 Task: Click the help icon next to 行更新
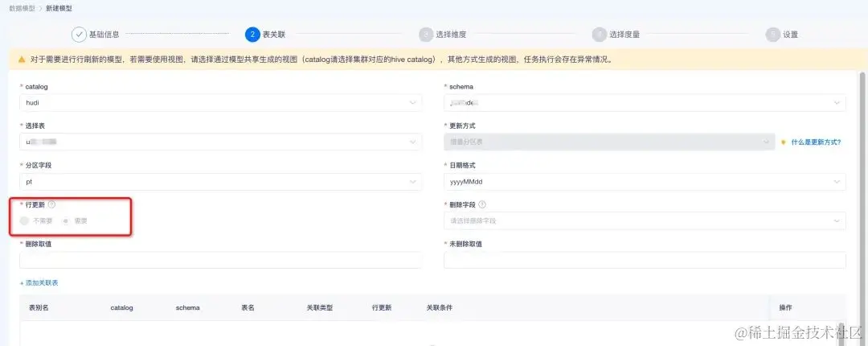pyautogui.click(x=51, y=204)
